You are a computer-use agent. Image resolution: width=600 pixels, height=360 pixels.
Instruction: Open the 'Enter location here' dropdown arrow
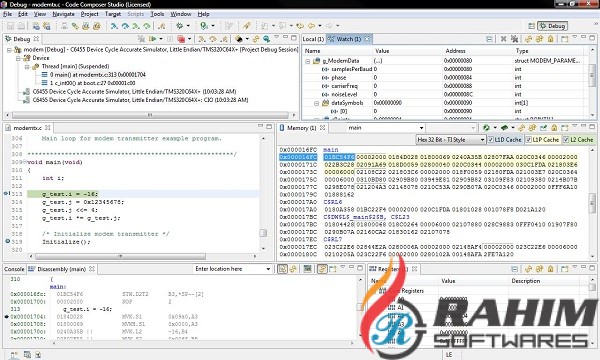point(268,269)
